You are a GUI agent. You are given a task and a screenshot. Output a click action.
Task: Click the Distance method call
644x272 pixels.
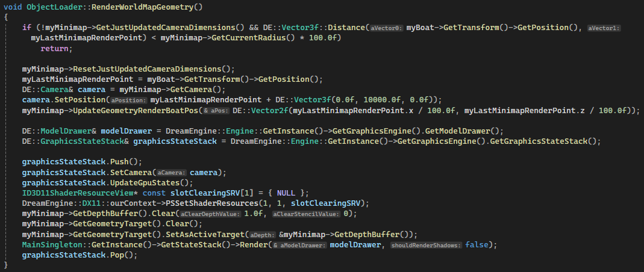point(346,28)
